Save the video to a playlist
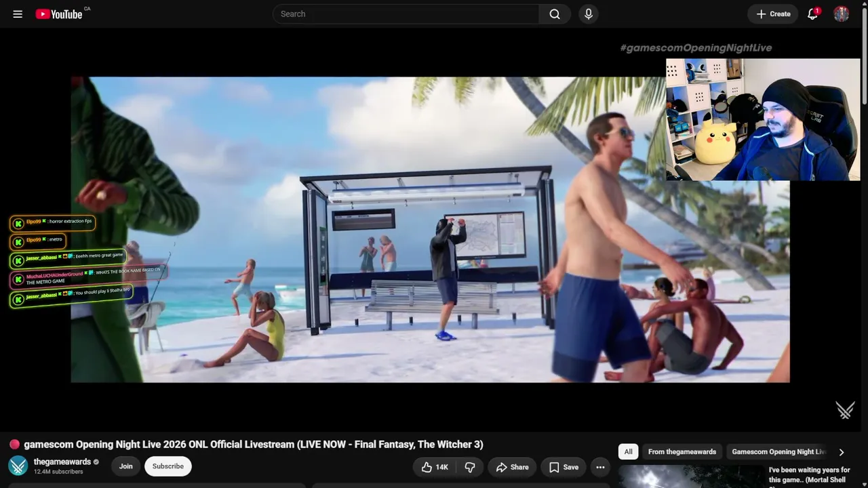Image resolution: width=868 pixels, height=488 pixels. click(x=564, y=467)
